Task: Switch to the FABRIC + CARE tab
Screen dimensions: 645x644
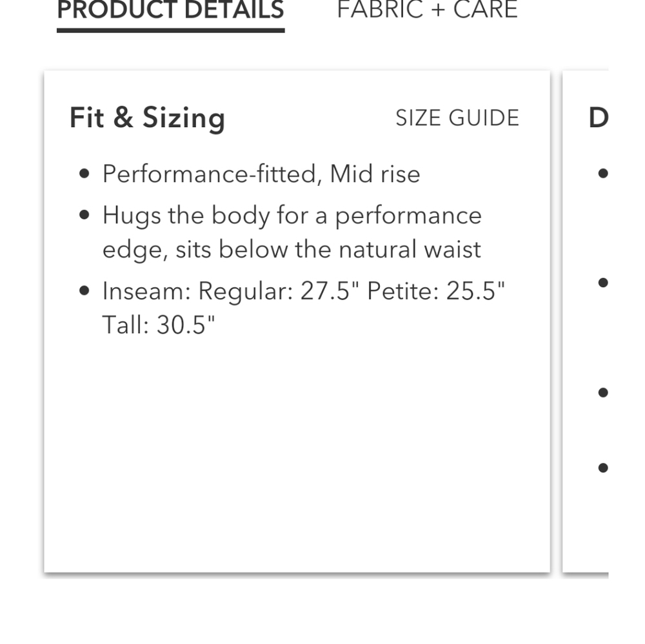Action: pos(427,9)
